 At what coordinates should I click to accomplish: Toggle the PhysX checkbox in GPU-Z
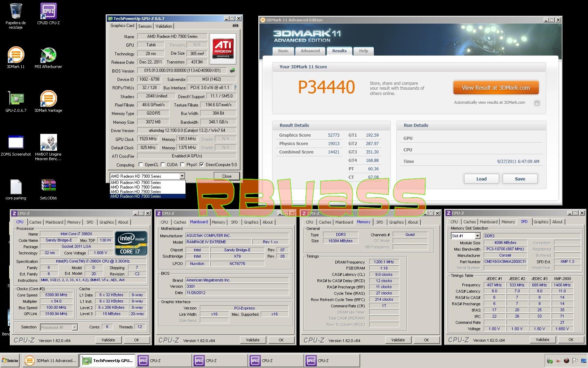tap(182, 164)
